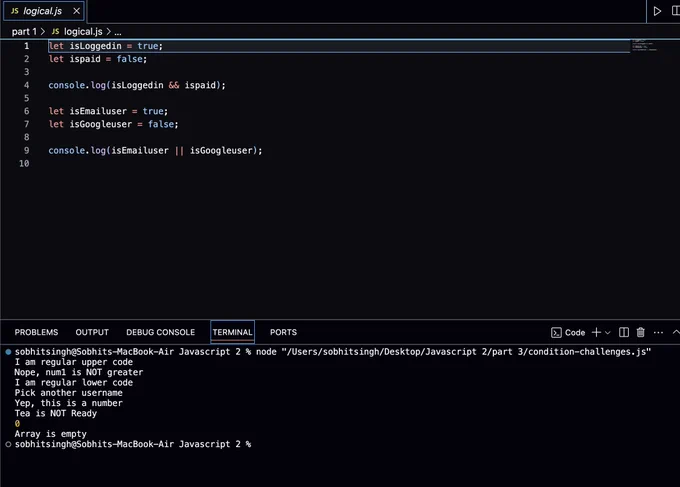Split the terminal pane
Viewport: 680px width, 487px height.
tap(624, 332)
